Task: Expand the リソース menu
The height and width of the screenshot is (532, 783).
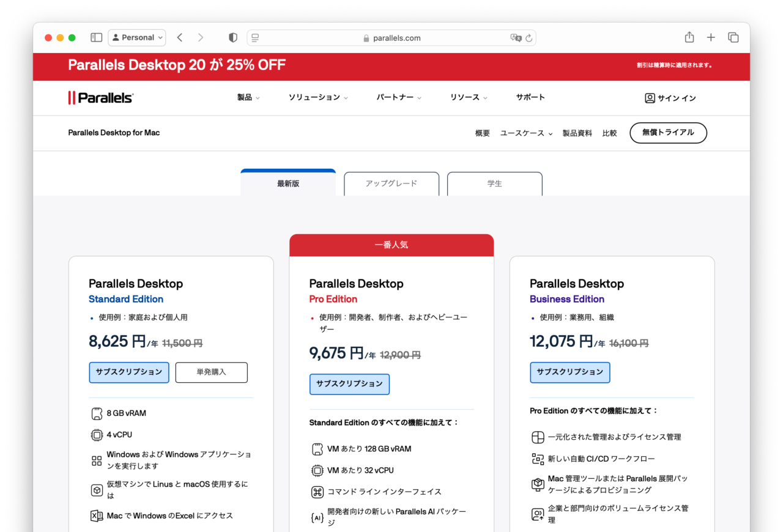Action: point(469,97)
